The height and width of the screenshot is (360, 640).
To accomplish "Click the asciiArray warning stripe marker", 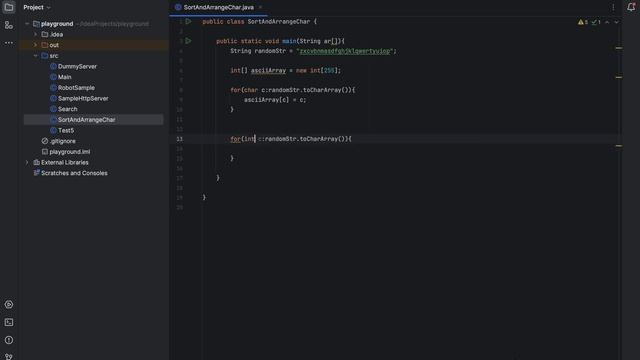I will click(x=619, y=77).
